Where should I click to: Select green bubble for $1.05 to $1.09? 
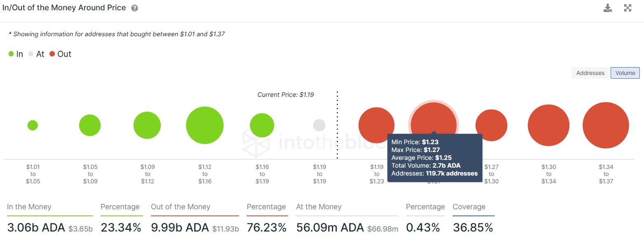pos(90,125)
